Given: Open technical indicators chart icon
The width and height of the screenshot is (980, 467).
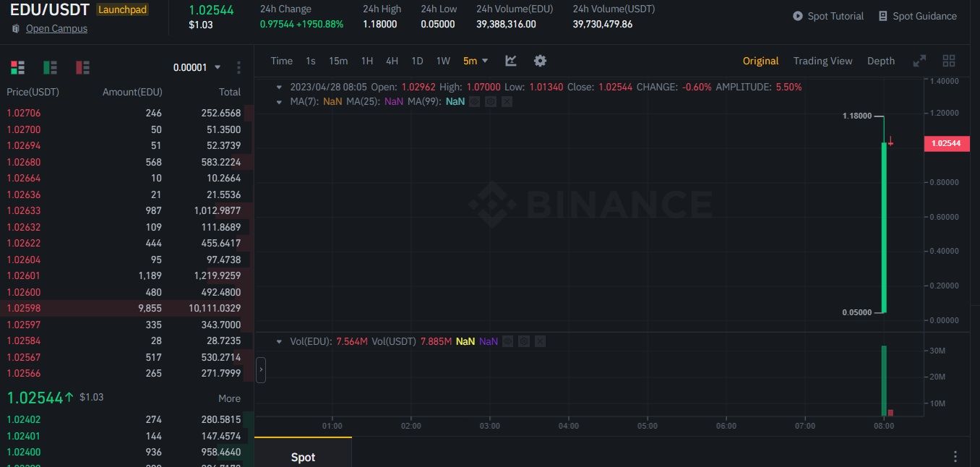Looking at the screenshot, I should coord(511,61).
